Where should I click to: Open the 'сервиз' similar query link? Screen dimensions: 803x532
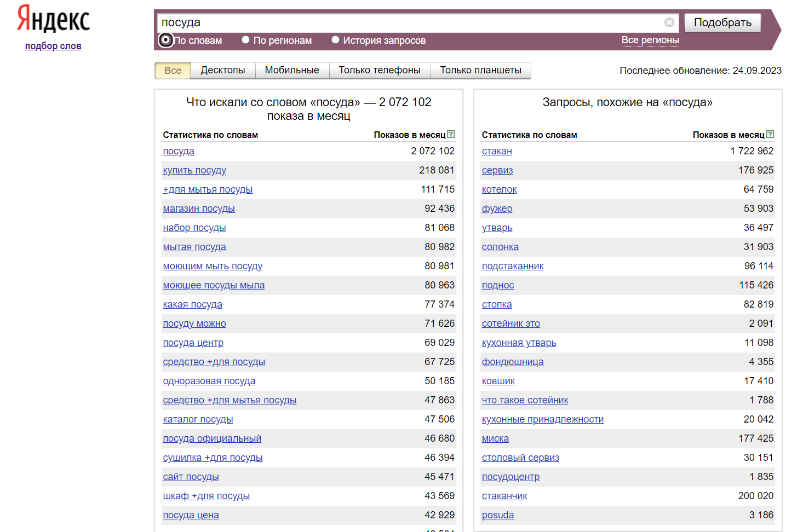click(x=497, y=170)
